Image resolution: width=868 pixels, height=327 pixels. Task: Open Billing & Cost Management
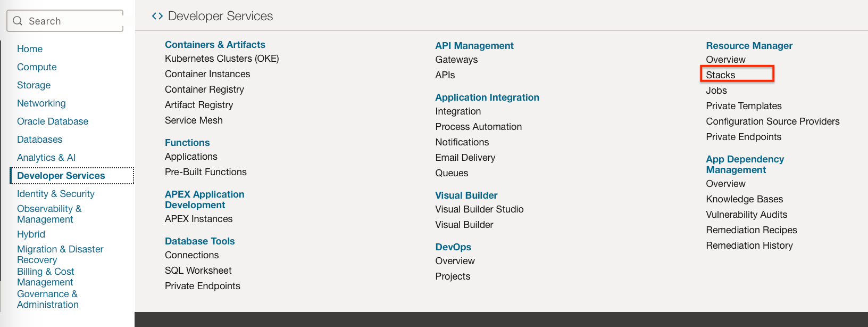point(46,277)
